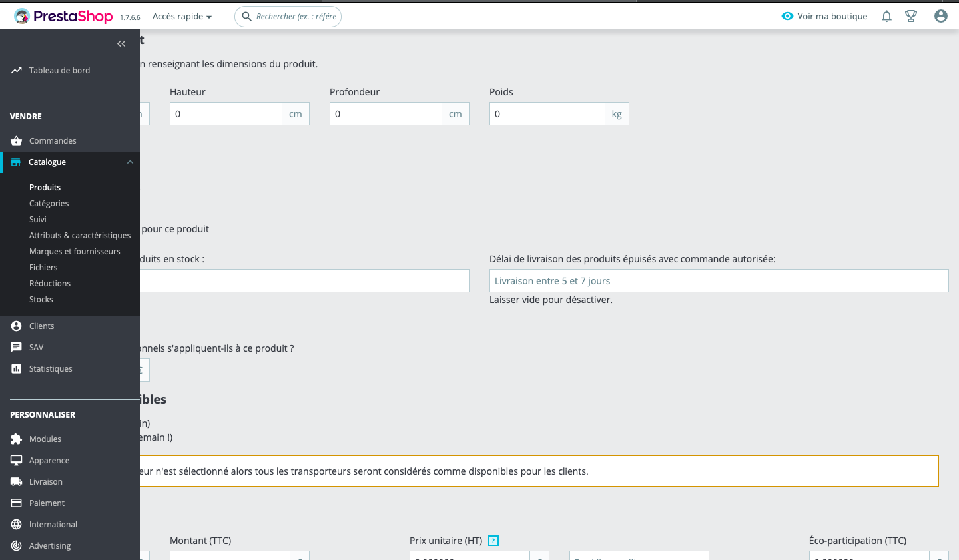Open the user profile avatar menu
Viewport: 959px width, 560px height.
click(940, 16)
